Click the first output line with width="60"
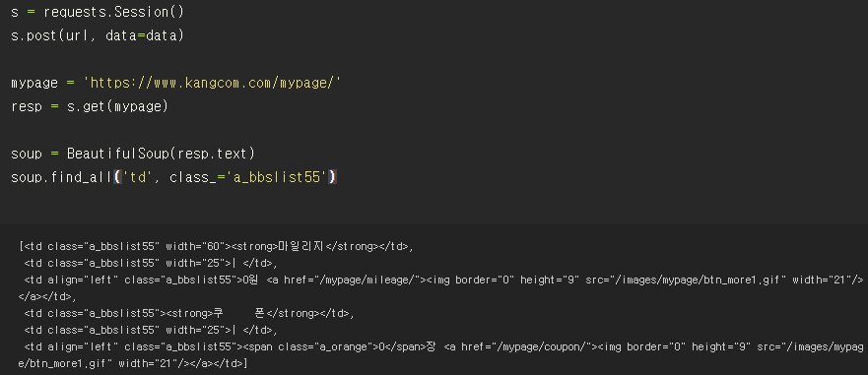The height and width of the screenshot is (375, 868). 219,247
